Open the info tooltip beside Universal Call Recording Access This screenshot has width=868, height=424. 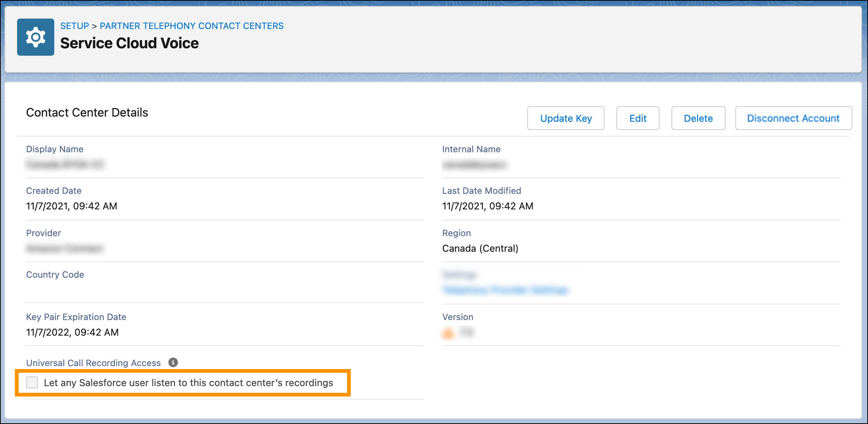pos(172,362)
